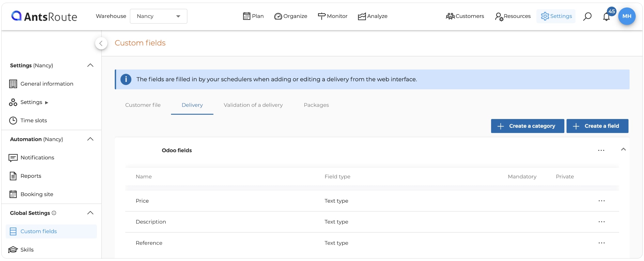Switch to the Packages tab
Screen dimensions: 644x261
click(x=316, y=105)
